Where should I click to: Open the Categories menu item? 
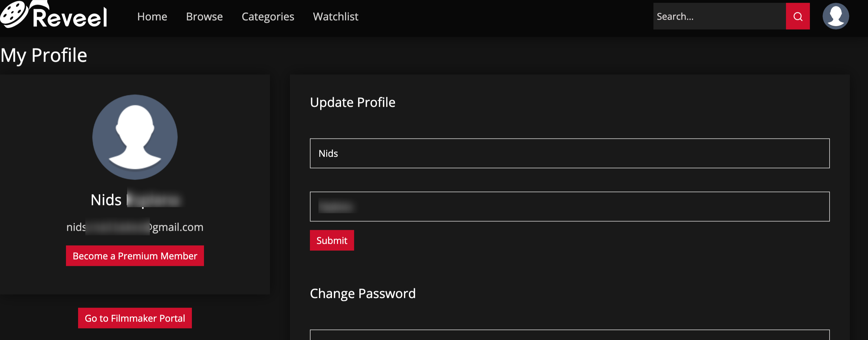point(268,17)
